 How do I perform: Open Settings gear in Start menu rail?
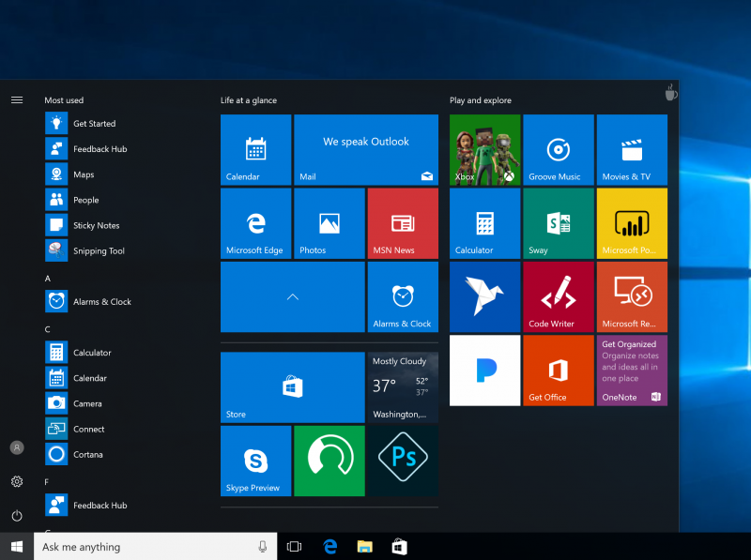[x=17, y=481]
